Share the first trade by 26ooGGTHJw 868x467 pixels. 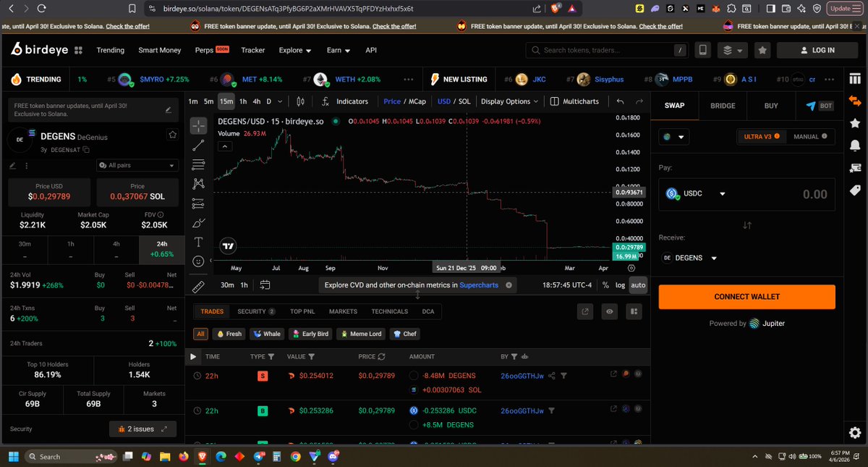(552, 376)
